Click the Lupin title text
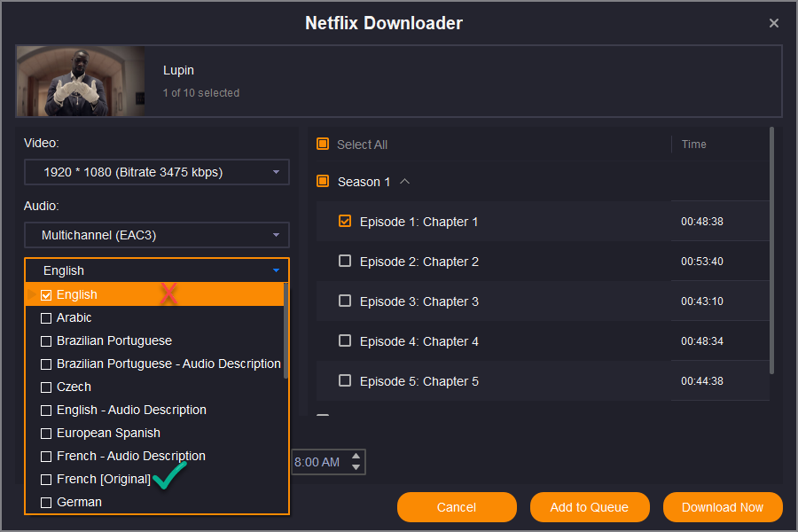This screenshot has height=532, width=798. pyautogui.click(x=178, y=70)
